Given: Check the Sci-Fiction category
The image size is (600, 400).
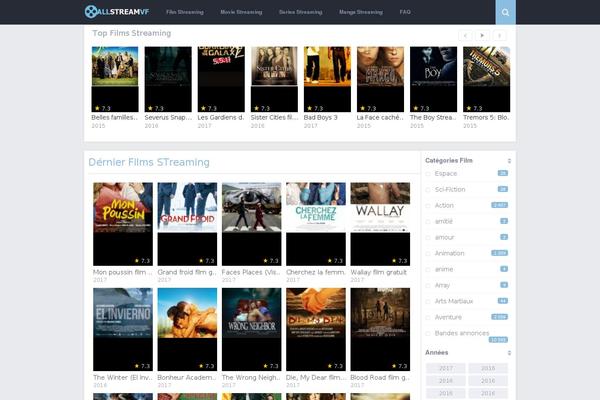Looking at the screenshot, I should pos(428,190).
